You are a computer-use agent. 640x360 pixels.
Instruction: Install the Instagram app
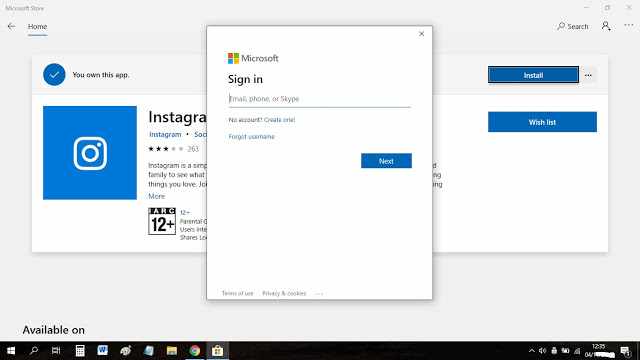click(x=533, y=75)
